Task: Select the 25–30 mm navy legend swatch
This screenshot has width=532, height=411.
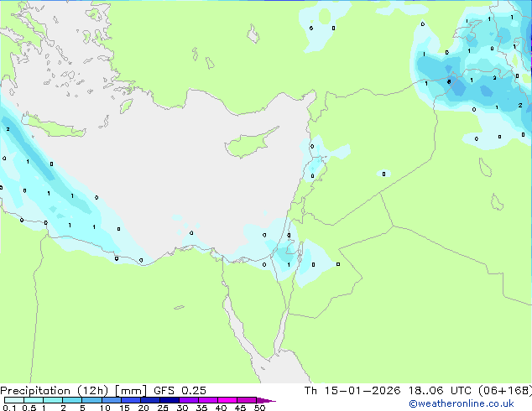Action: (169, 400)
